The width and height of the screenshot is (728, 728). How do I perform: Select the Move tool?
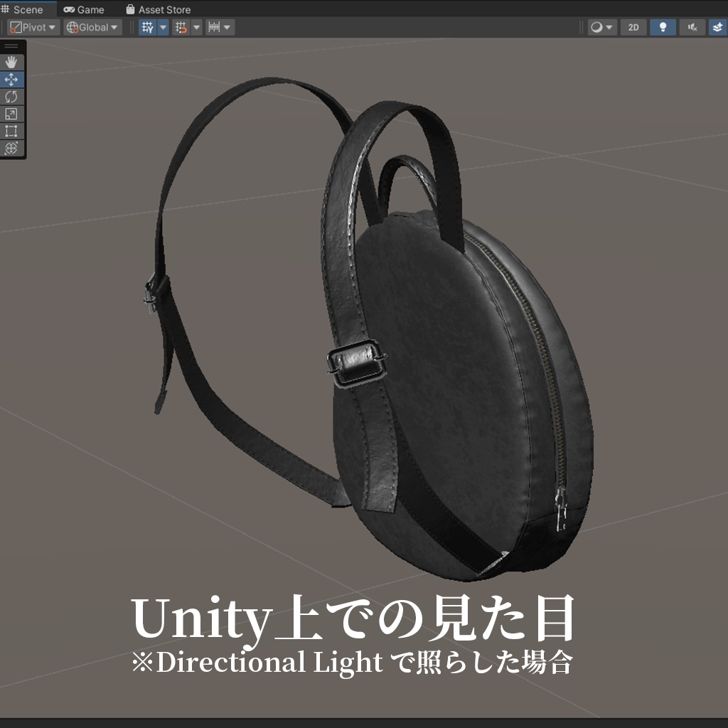(11, 80)
